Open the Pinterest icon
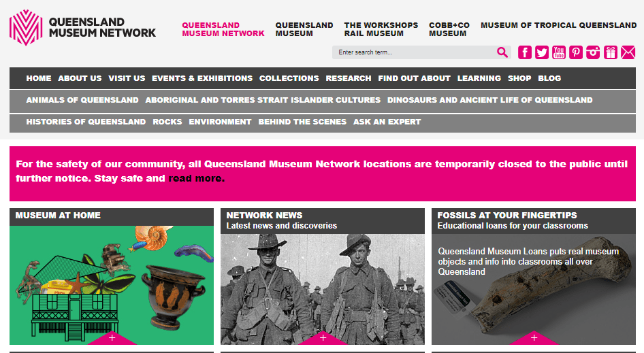This screenshot has width=644, height=353. (576, 52)
